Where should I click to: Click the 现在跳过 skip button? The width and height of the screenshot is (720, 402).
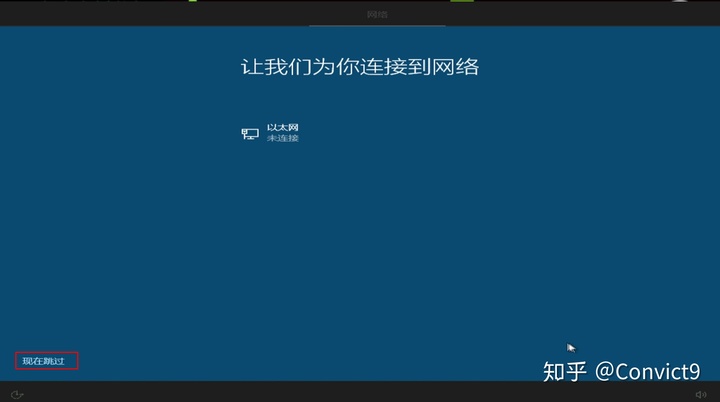click(44, 361)
